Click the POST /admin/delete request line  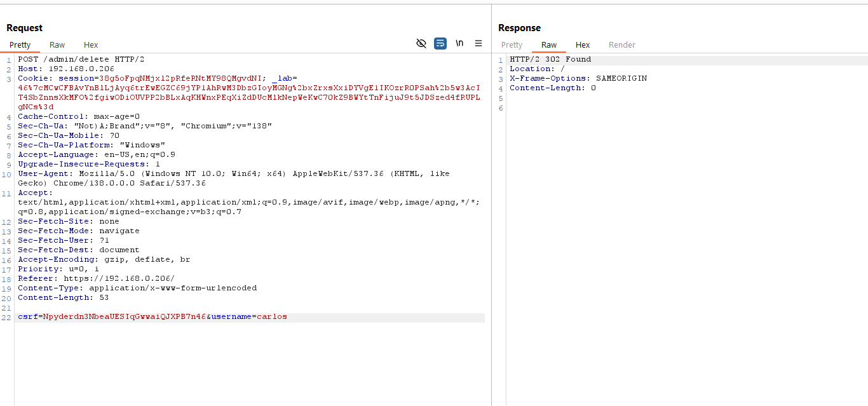(x=81, y=59)
